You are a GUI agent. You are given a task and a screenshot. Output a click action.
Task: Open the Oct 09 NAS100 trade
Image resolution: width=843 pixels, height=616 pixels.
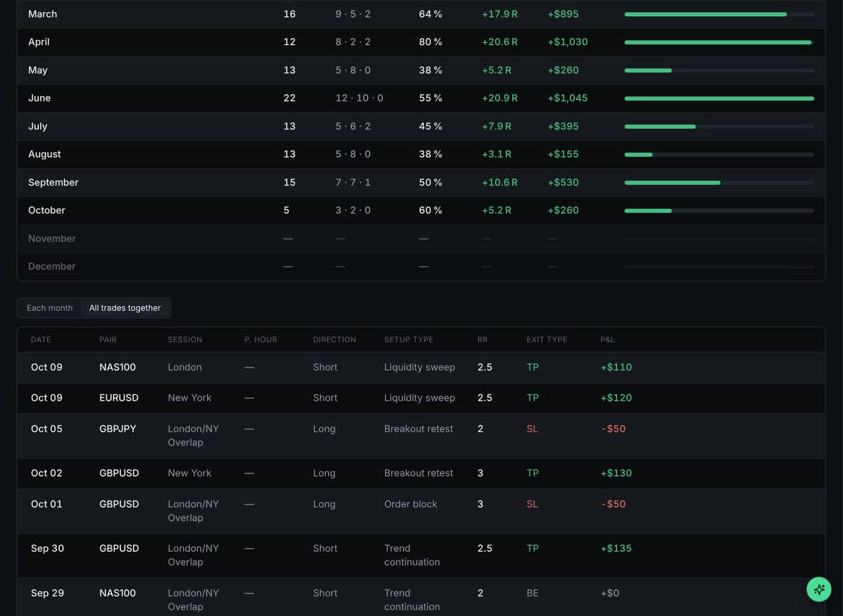pos(421,367)
